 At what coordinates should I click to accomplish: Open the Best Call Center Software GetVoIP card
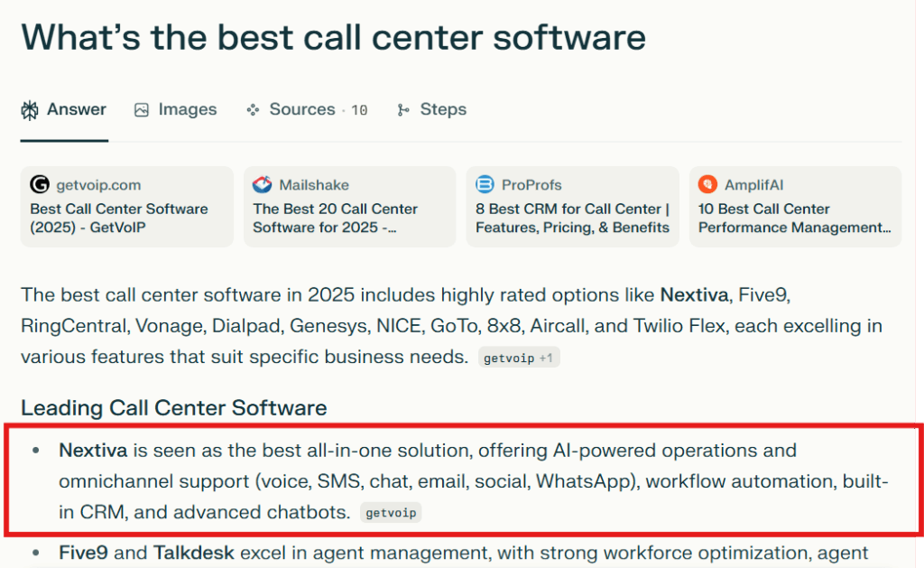[126, 207]
